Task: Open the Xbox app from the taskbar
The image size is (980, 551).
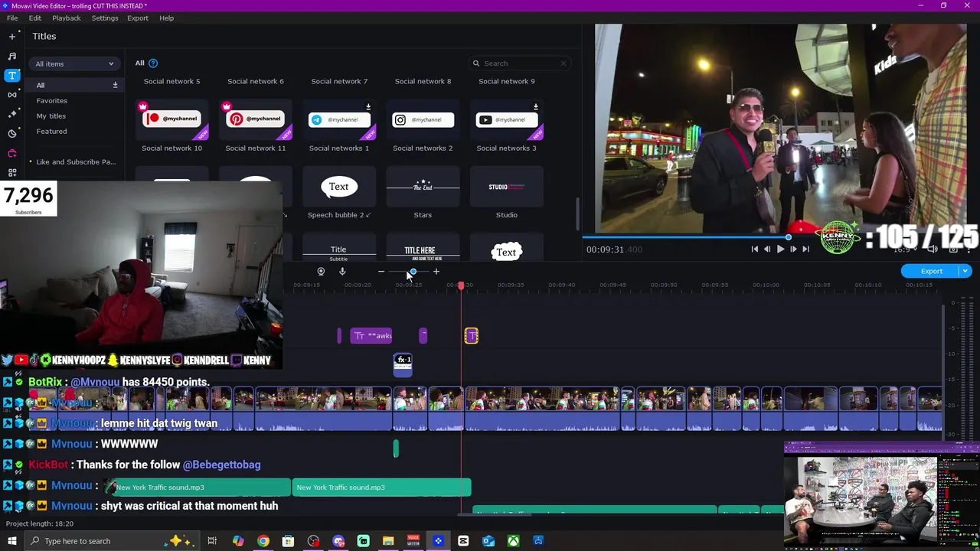Action: [x=513, y=541]
